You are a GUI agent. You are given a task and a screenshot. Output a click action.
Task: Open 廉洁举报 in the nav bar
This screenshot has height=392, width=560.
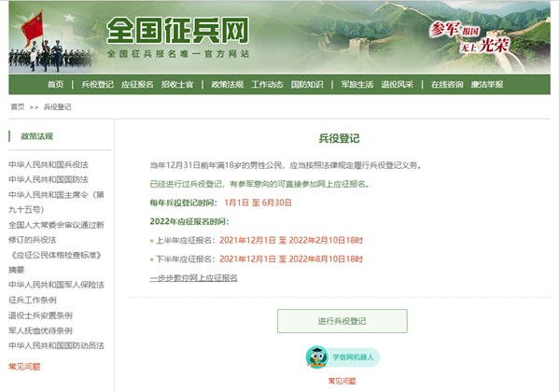point(487,85)
